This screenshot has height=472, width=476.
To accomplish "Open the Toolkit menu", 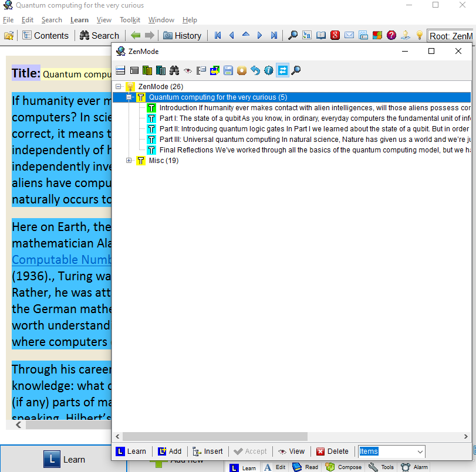I will 130,20.
